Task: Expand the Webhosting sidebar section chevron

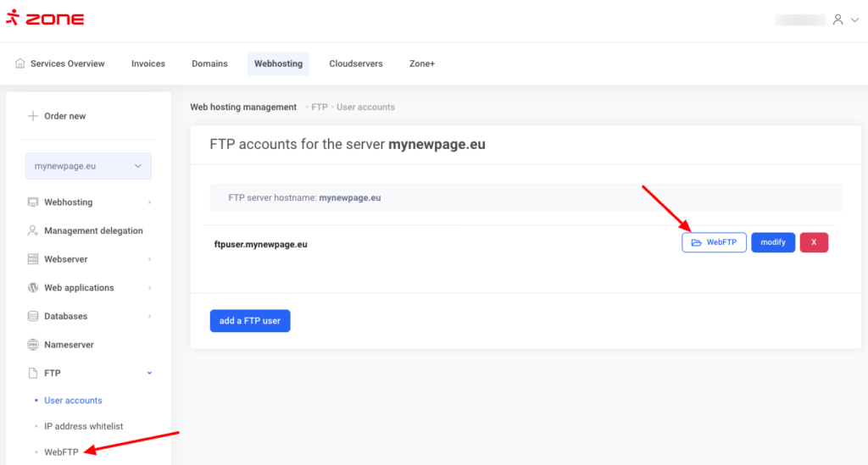Action: [150, 202]
